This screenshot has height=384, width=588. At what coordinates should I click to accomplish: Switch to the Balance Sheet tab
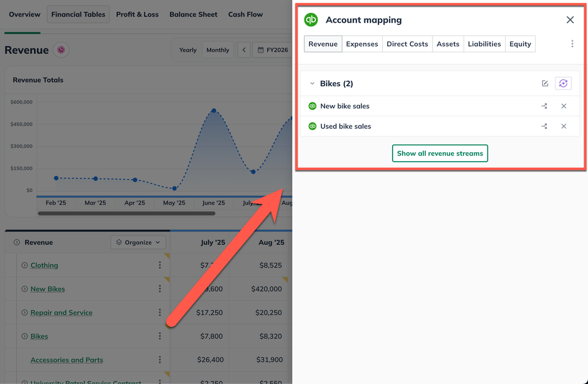[193, 14]
